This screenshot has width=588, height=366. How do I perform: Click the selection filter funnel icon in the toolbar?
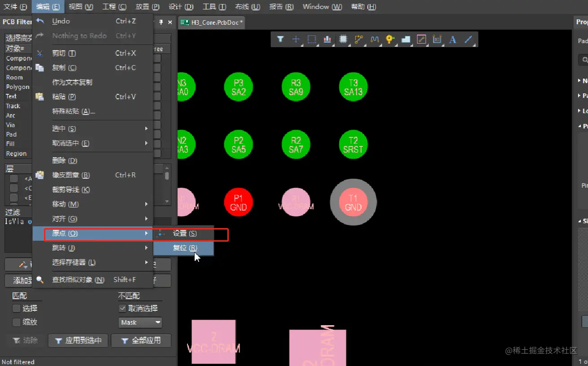tap(280, 40)
